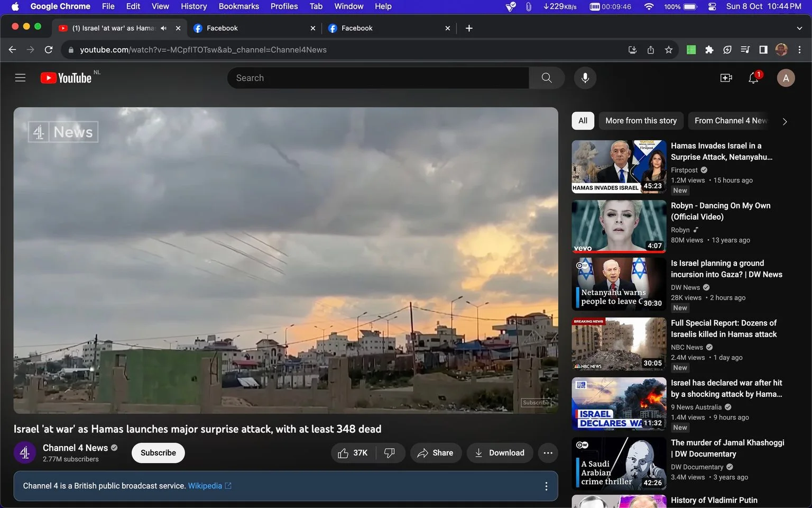Open the account avatar menu

point(786,78)
